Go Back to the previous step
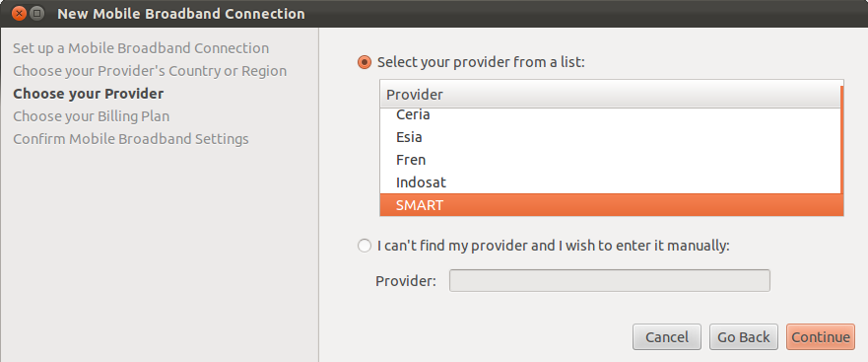This screenshot has width=868, height=362. coord(744,337)
